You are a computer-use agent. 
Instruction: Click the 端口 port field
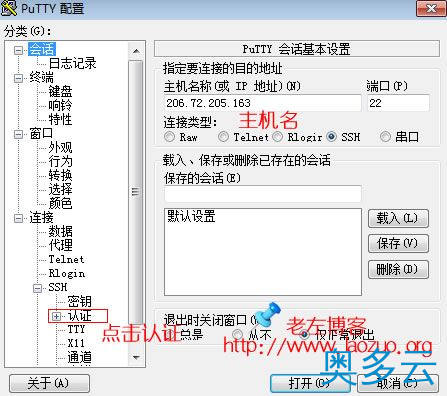click(398, 103)
